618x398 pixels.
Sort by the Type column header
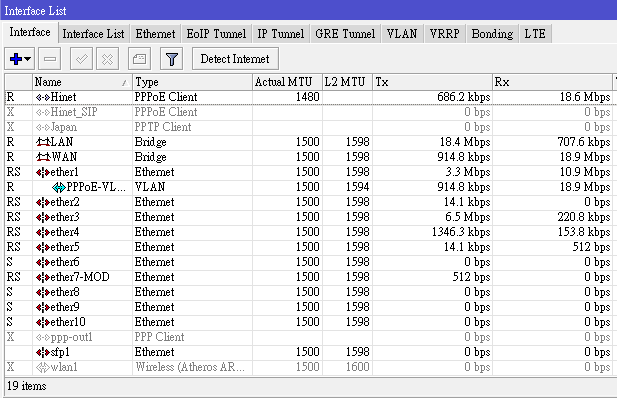(x=192, y=82)
